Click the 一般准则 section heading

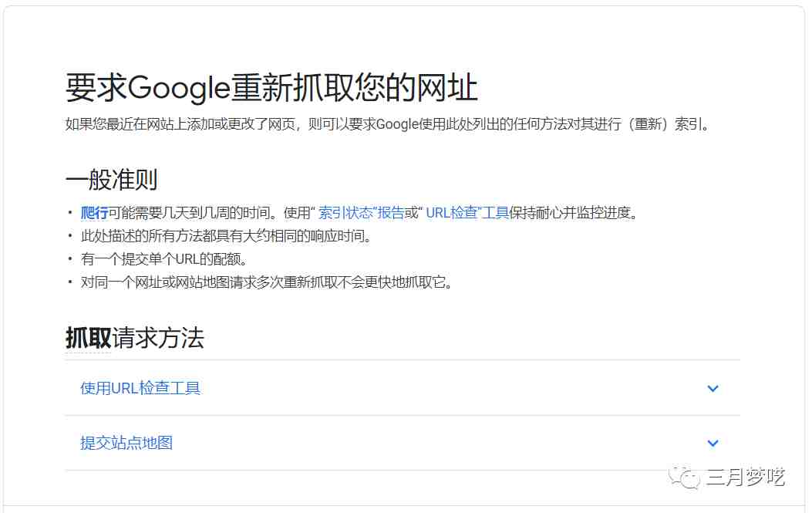[x=111, y=180]
